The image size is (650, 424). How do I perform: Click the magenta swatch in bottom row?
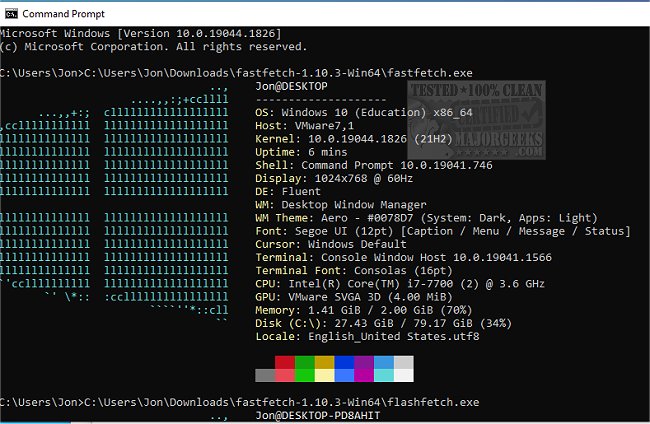point(364,375)
